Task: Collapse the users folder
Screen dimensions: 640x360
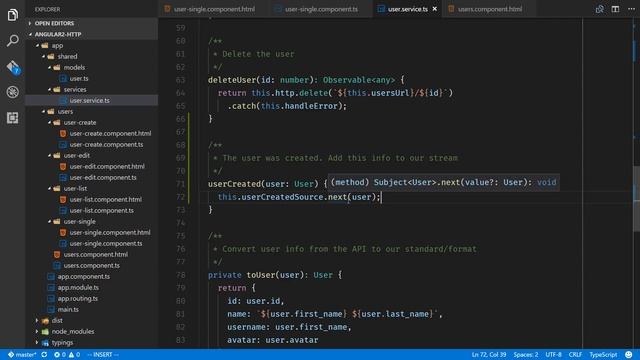Action: (x=65, y=111)
